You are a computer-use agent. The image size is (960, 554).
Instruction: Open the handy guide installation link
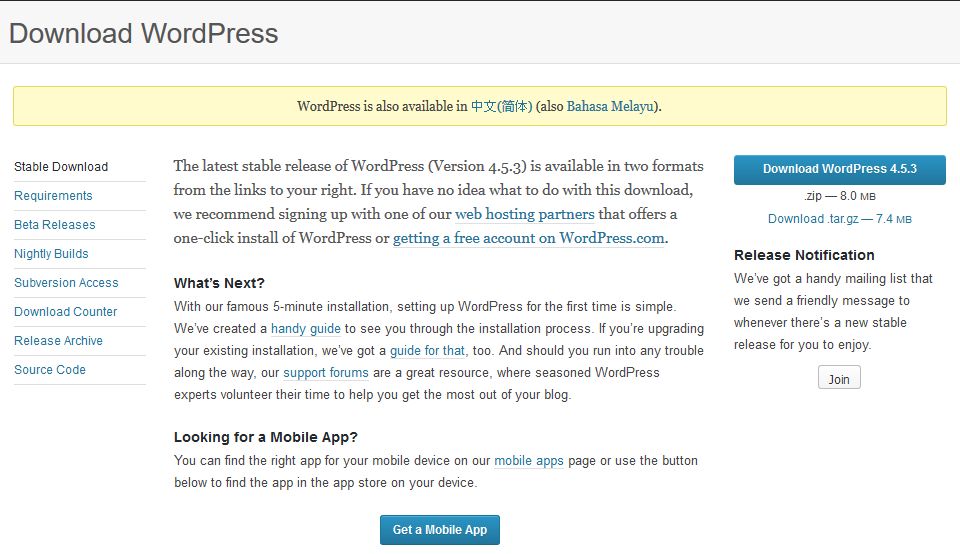[306, 329]
